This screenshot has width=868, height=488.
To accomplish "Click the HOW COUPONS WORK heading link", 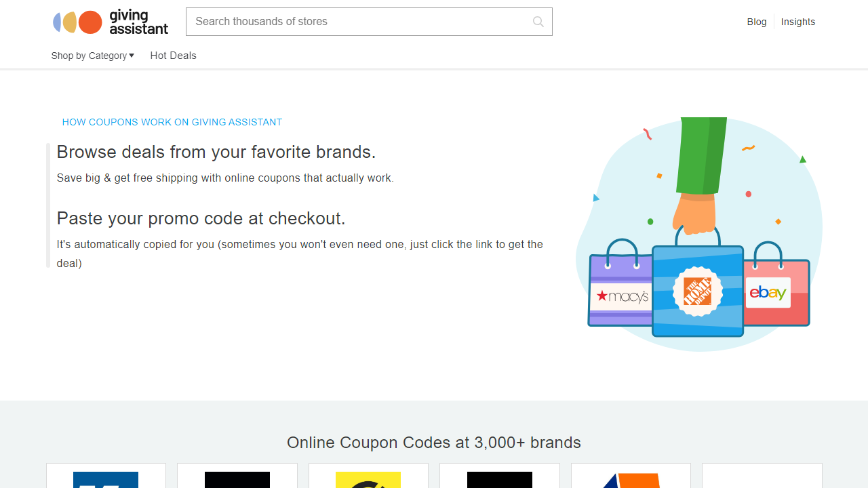I will pyautogui.click(x=172, y=122).
